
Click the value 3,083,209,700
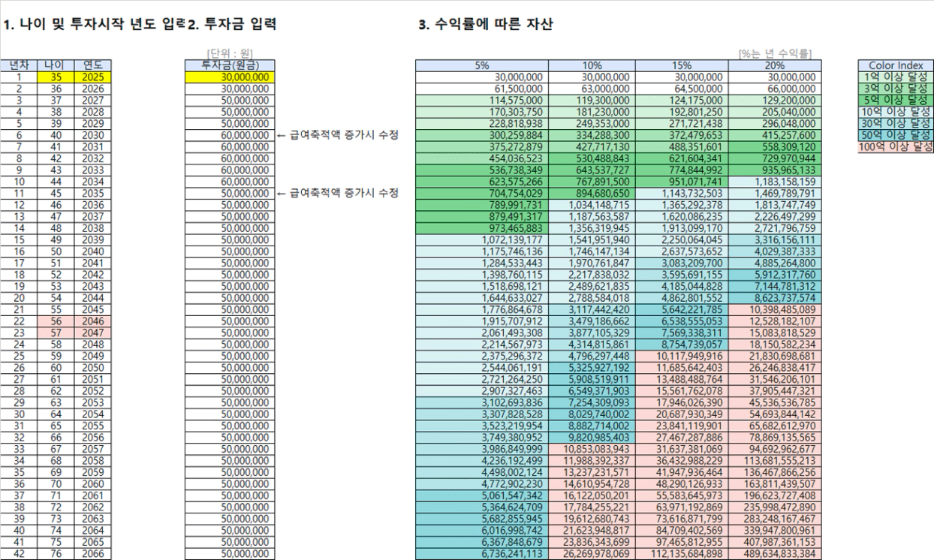click(x=682, y=262)
